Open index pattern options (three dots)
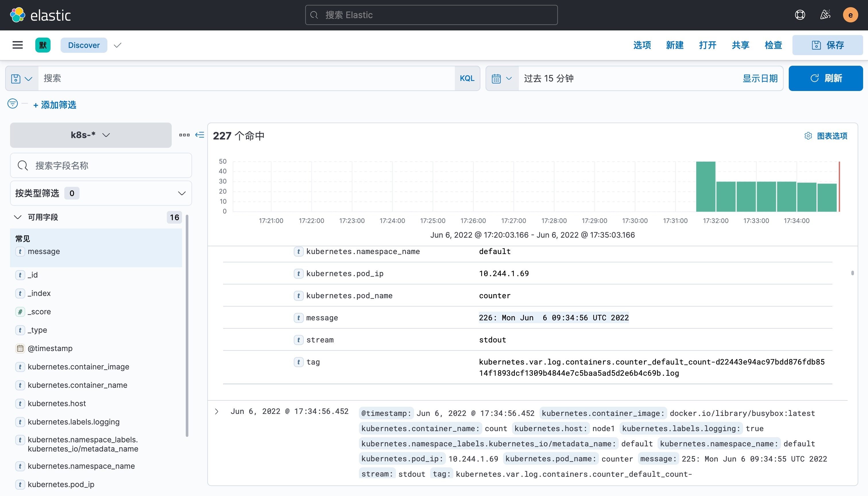 184,135
